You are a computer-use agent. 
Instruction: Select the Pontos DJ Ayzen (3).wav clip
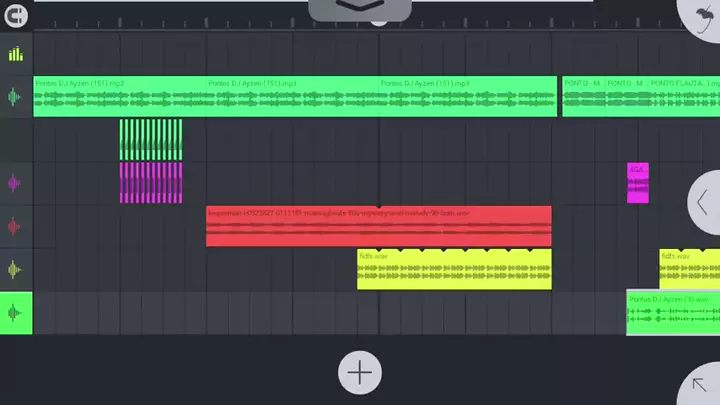click(672, 313)
